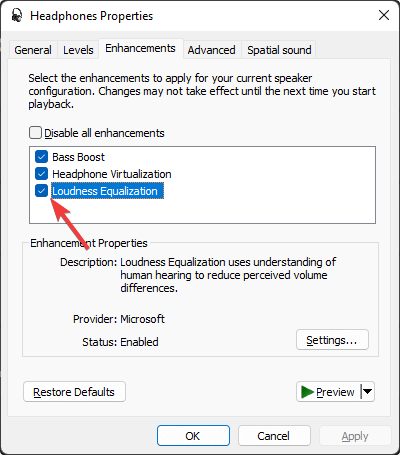Uncheck the Bass Boost checkbox
Image resolution: width=400 pixels, height=455 pixels.
pos(41,156)
